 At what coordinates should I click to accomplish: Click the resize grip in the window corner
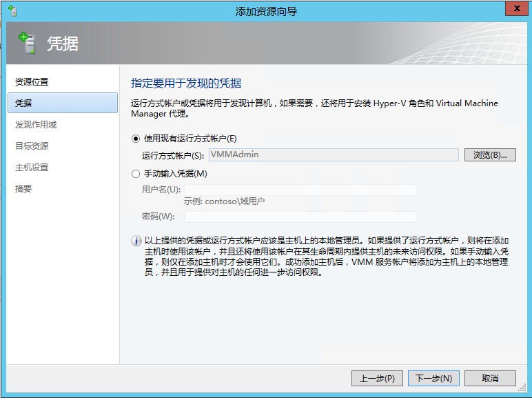(522, 388)
